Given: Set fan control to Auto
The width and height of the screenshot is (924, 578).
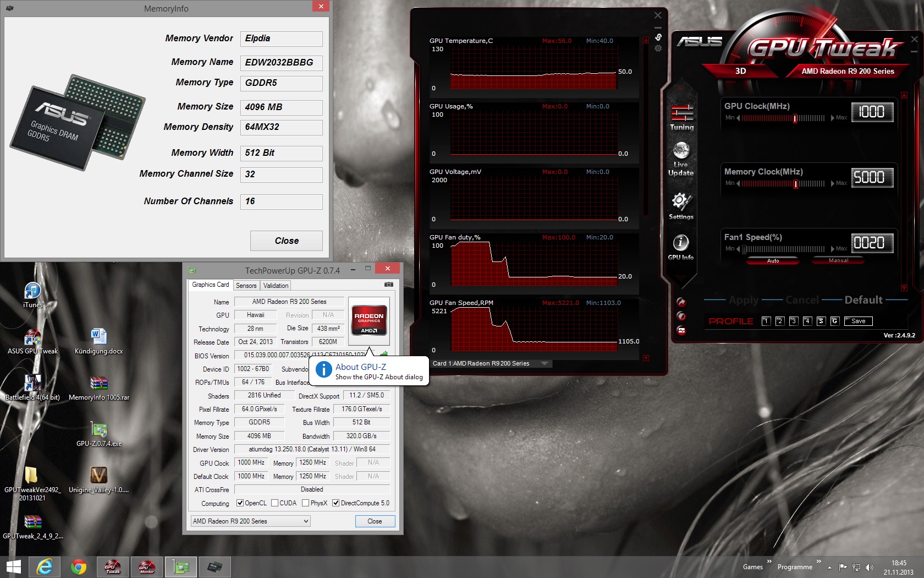Looking at the screenshot, I should (x=773, y=260).
